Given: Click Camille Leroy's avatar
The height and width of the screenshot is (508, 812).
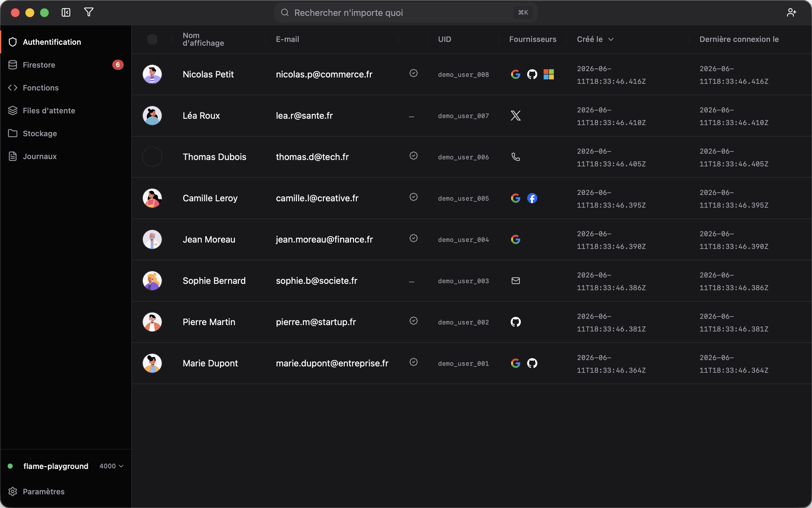Looking at the screenshot, I should pyautogui.click(x=152, y=198).
